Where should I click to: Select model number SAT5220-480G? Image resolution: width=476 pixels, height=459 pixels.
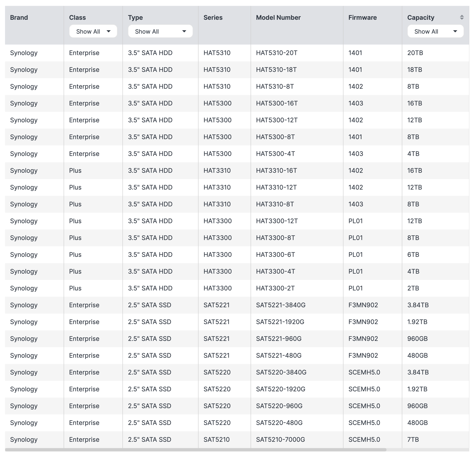coord(279,423)
